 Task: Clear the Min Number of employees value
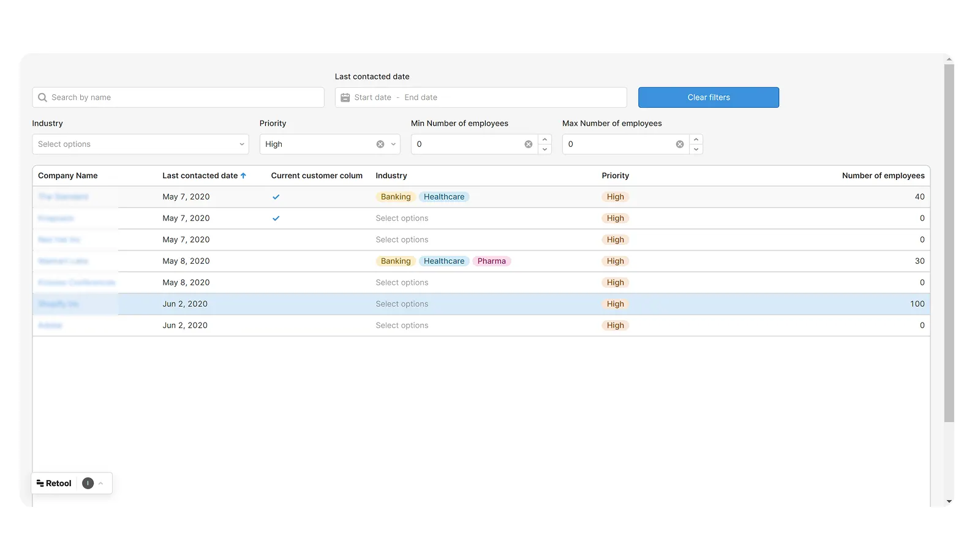pyautogui.click(x=529, y=144)
